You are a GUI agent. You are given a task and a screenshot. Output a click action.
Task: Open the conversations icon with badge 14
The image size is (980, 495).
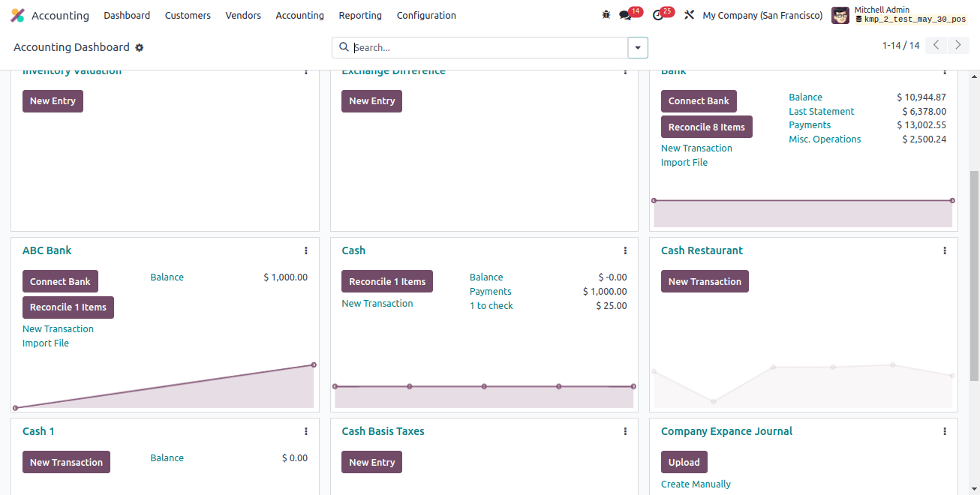point(625,15)
